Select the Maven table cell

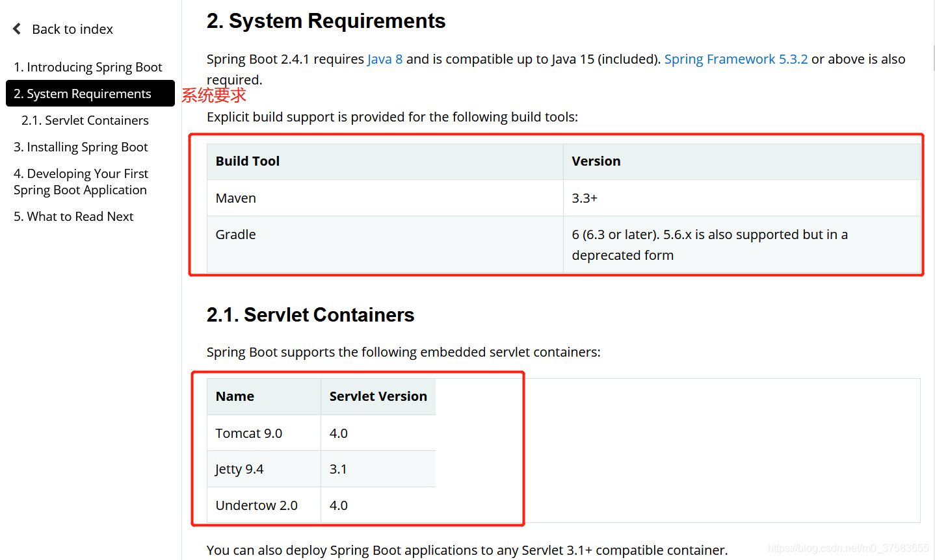385,198
